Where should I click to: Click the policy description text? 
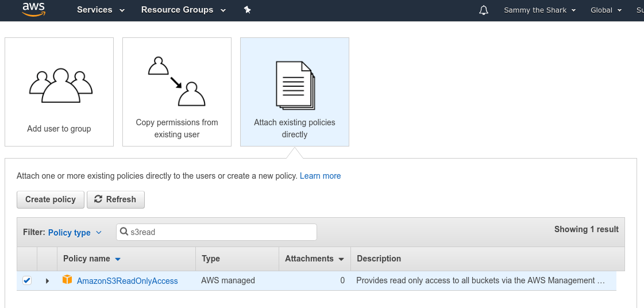[480, 280]
